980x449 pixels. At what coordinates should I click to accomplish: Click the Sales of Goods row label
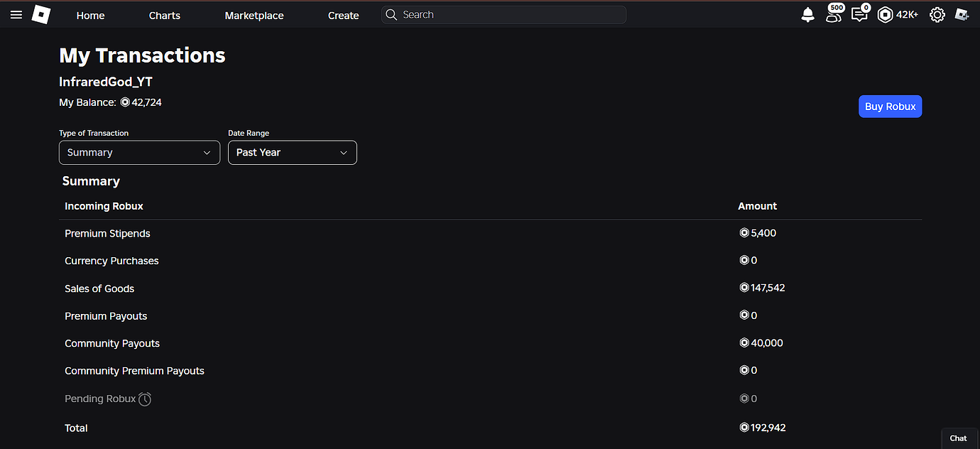99,288
